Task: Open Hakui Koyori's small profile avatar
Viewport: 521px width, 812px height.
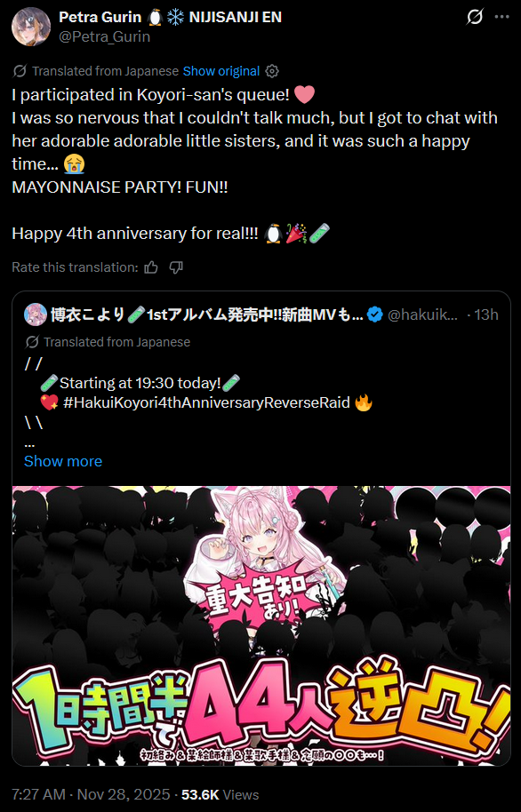Action: coord(36,314)
